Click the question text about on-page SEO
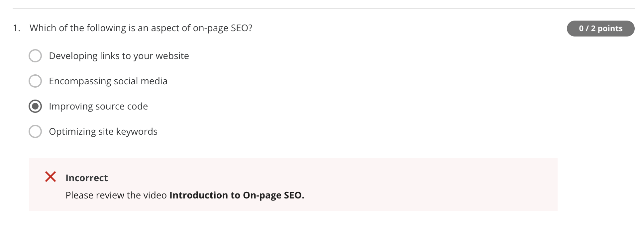644x227 pixels. tap(141, 28)
